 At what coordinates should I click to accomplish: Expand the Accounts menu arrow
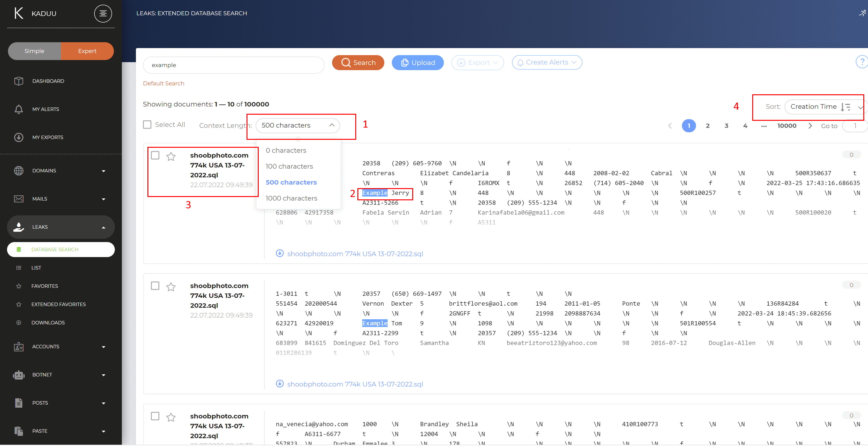pyautogui.click(x=103, y=347)
